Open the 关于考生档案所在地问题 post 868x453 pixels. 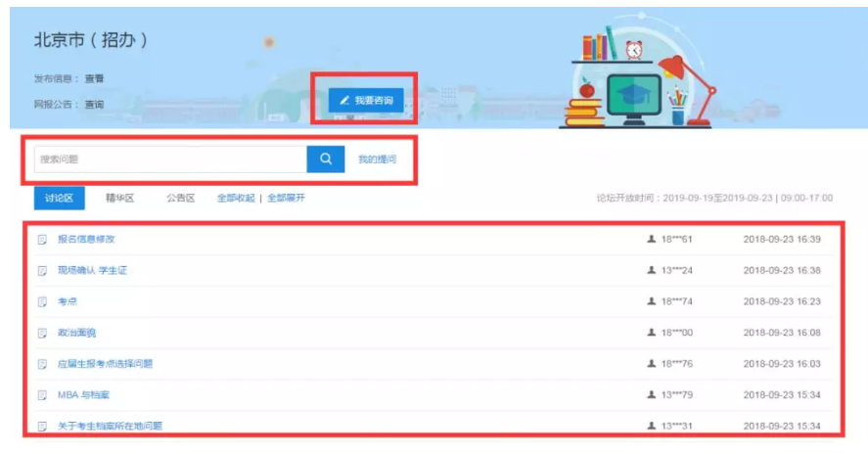coord(110,427)
